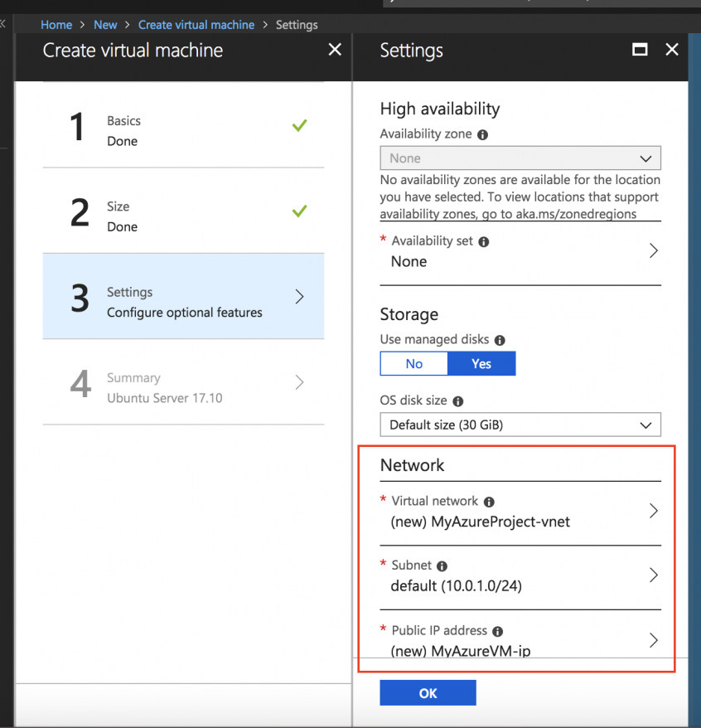Click the info icon beside OS disk size
This screenshot has height=728, width=701.
(458, 400)
